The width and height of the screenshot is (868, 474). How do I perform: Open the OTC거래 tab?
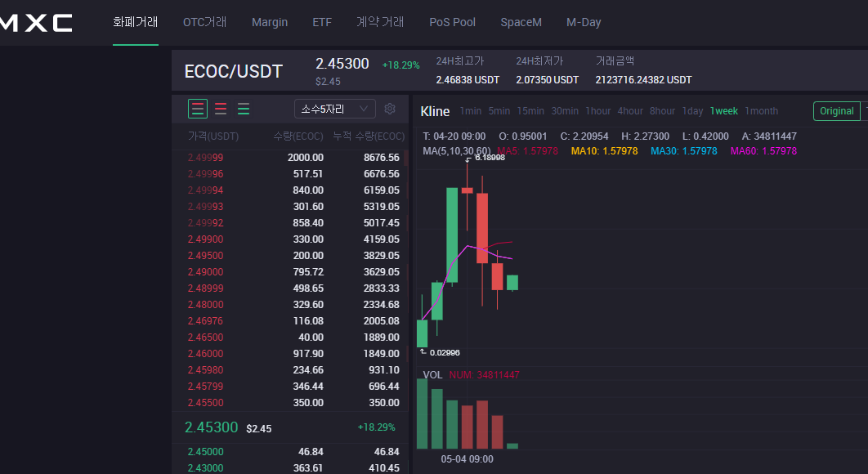(205, 22)
